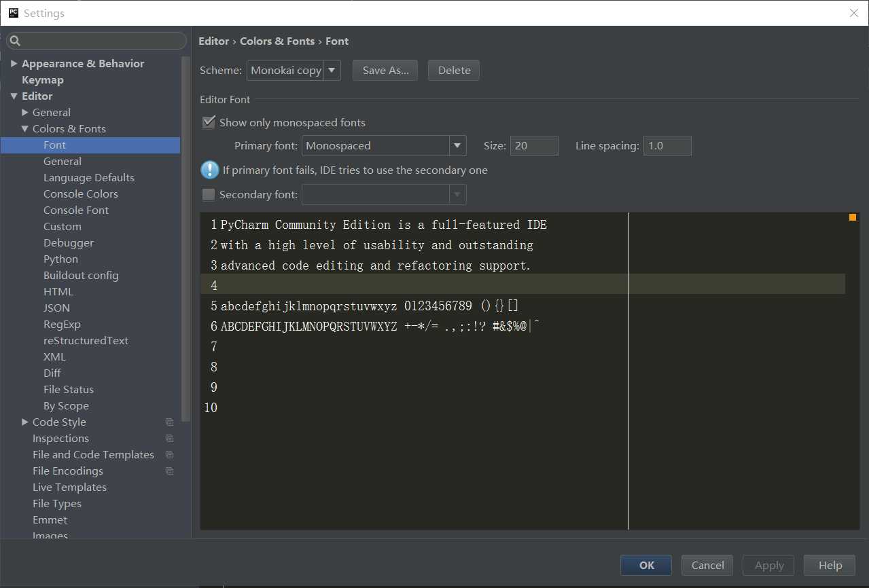The height and width of the screenshot is (588, 869).
Task: Open File and Code Templates page
Action: pyautogui.click(x=93, y=455)
